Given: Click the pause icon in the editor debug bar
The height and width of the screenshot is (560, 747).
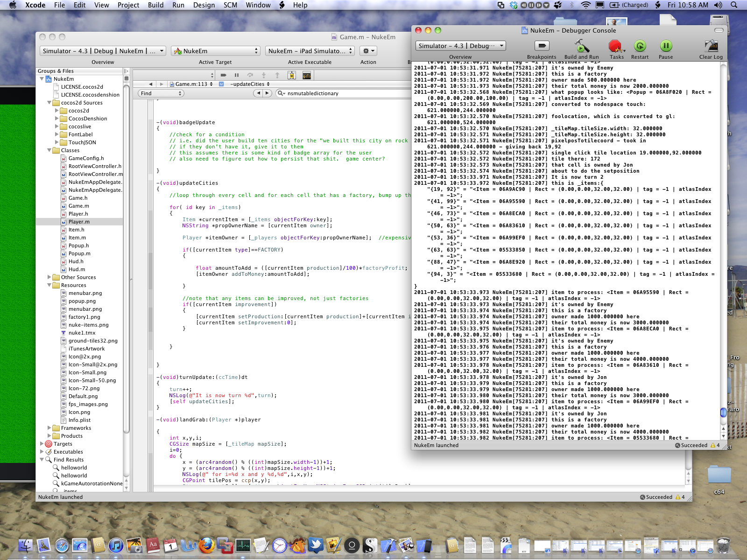Looking at the screenshot, I should pos(237,75).
